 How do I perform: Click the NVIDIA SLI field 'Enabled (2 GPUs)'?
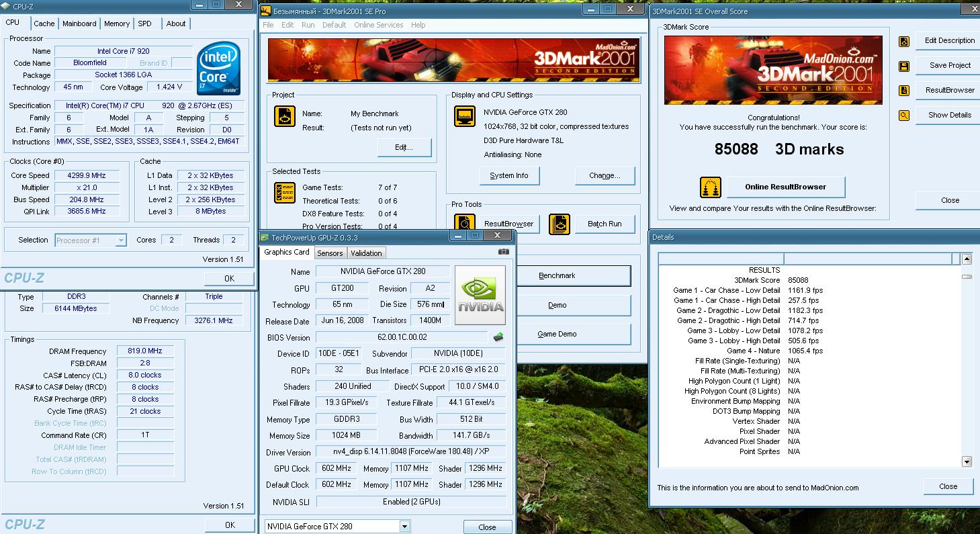click(411, 502)
